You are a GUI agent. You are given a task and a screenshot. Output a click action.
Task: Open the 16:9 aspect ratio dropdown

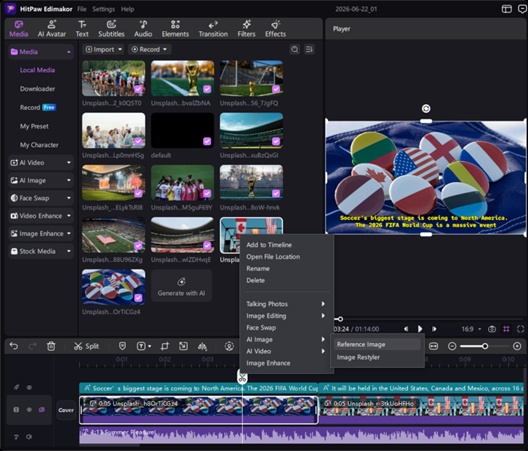(471, 329)
